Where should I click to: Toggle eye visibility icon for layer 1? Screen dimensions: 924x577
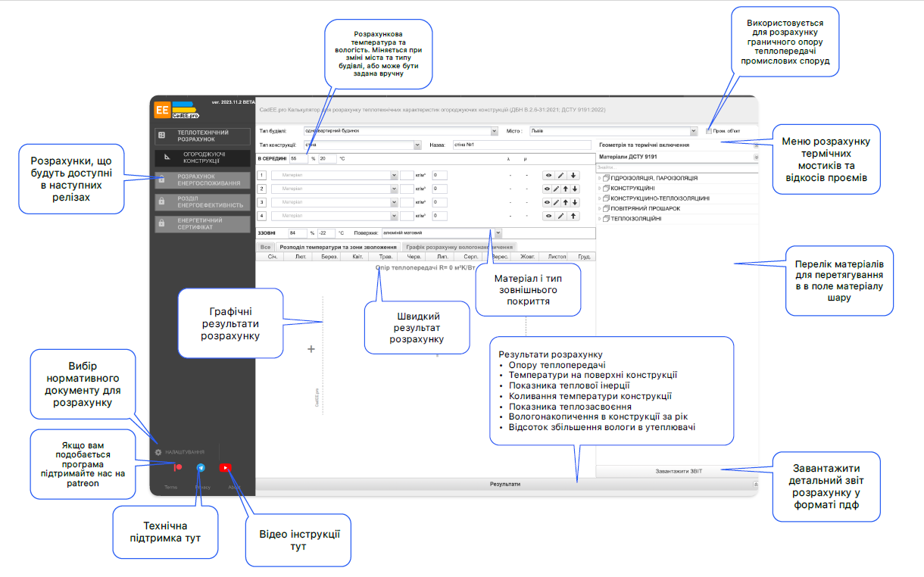click(x=548, y=175)
